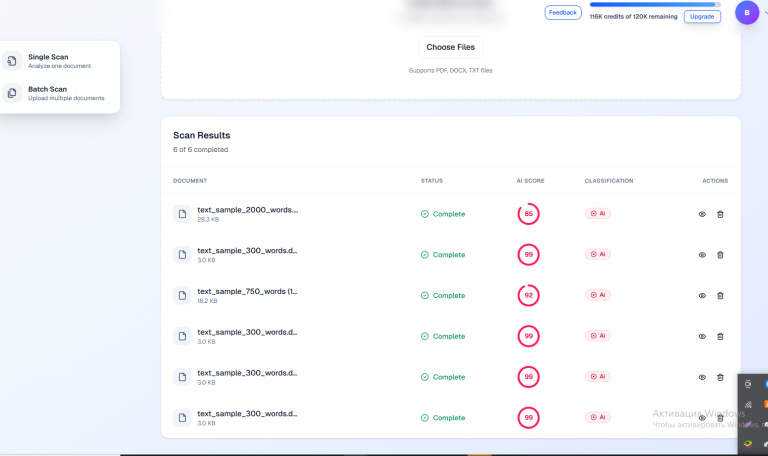Click the AI score circle showing 92
The width and height of the screenshot is (768, 456).
528,295
